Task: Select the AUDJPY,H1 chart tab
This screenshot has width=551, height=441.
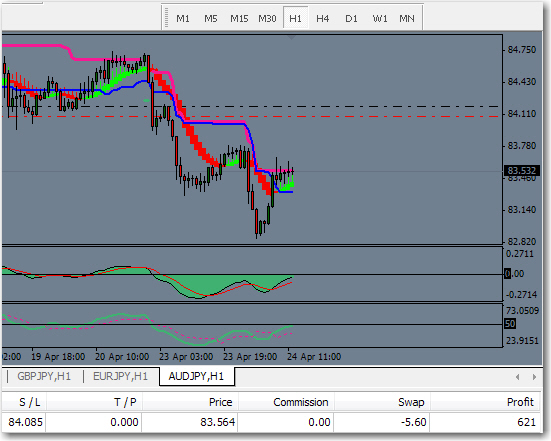Action: (196, 376)
